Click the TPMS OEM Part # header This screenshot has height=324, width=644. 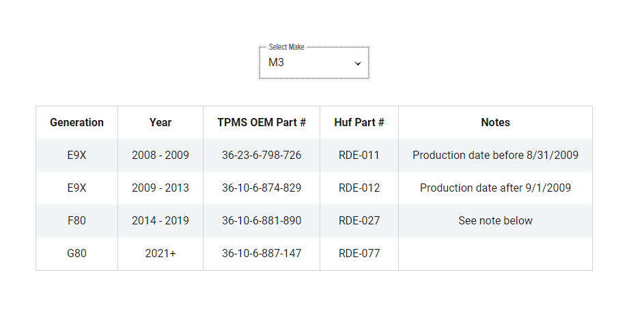(x=262, y=122)
